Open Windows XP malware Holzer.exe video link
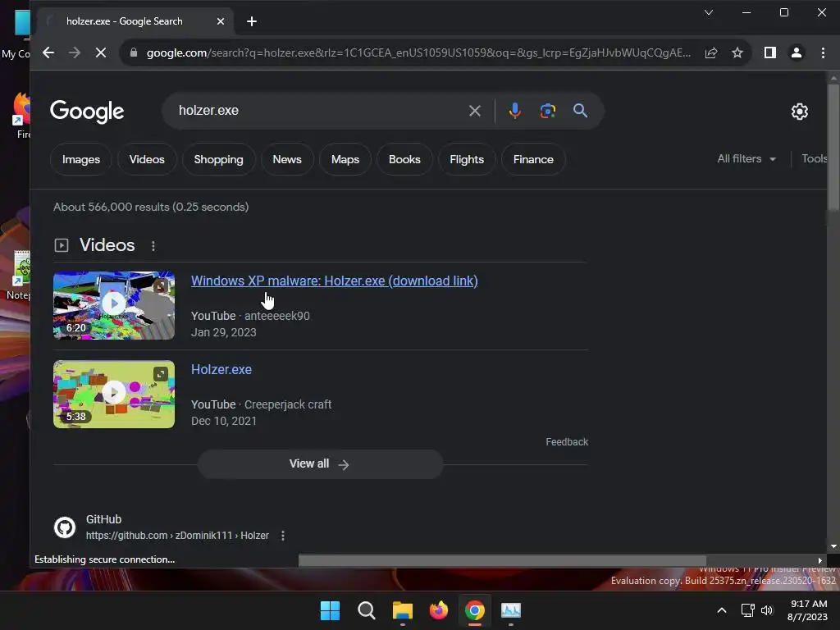Viewport: 840px width, 630px height. tap(335, 281)
